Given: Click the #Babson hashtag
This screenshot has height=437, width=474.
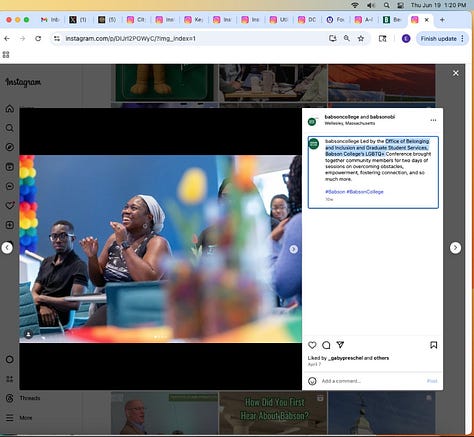Looking at the screenshot, I should tap(335, 192).
